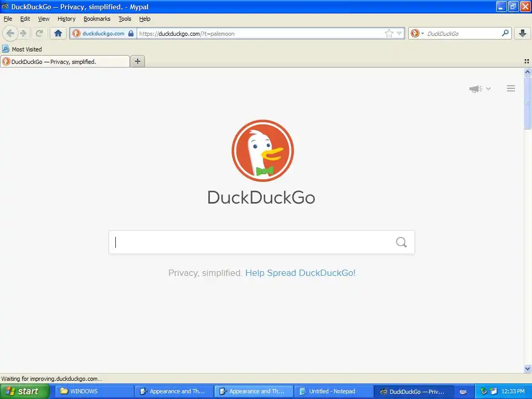532x399 pixels.
Task: Click the vertical scrollbar thumb
Action: coord(527,103)
